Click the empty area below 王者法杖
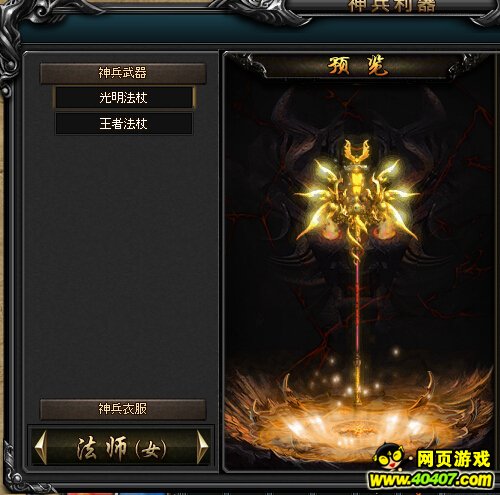Viewport: 500px width, 495px height. 123,263
